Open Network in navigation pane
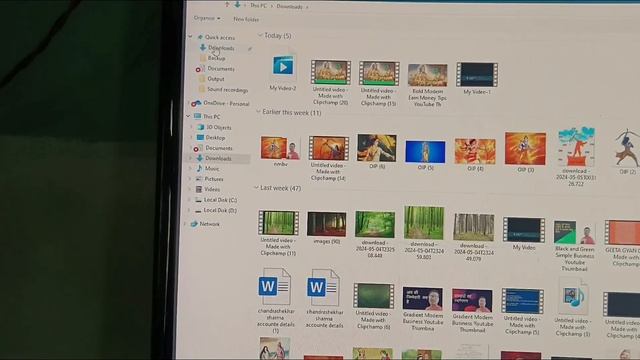The image size is (640, 360). tap(209, 224)
